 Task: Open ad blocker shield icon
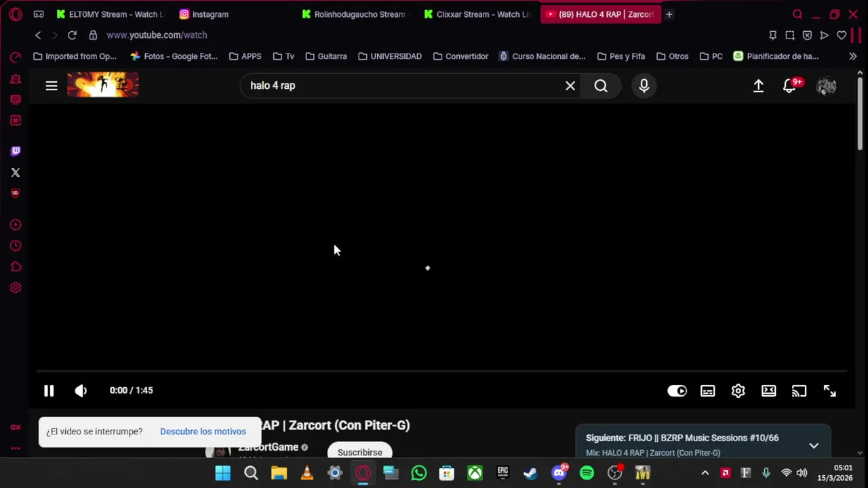coord(807,35)
